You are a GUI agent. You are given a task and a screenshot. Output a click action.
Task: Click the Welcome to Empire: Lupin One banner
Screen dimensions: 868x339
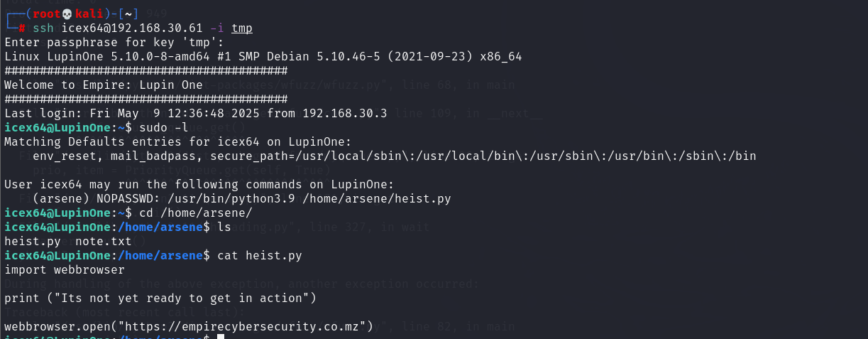coord(104,85)
